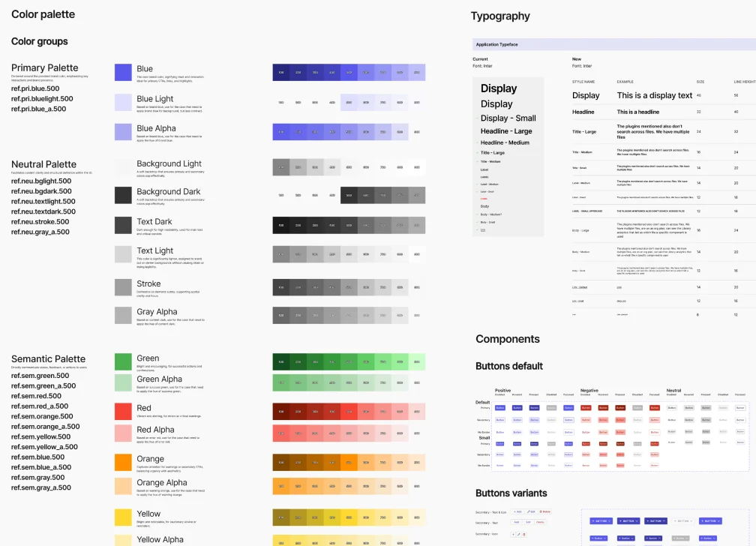The width and height of the screenshot is (756, 546).
Task: Click Default Primary Positive Disabled gray button
Action: [x=551, y=407]
